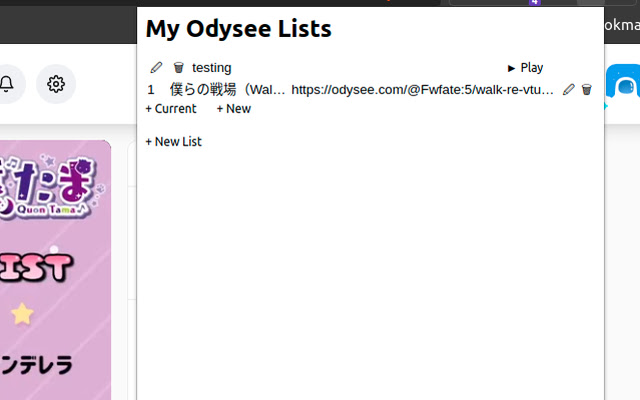Open the notifications bell icon
This screenshot has width=640, height=400.
(8, 84)
